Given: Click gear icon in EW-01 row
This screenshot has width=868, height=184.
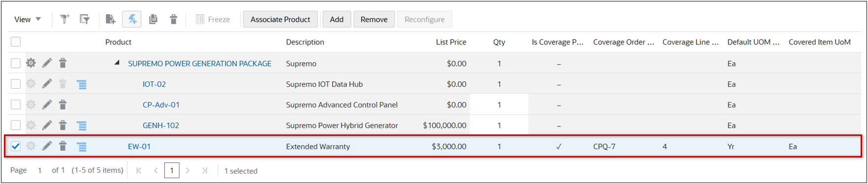Looking at the screenshot, I should 31,146.
